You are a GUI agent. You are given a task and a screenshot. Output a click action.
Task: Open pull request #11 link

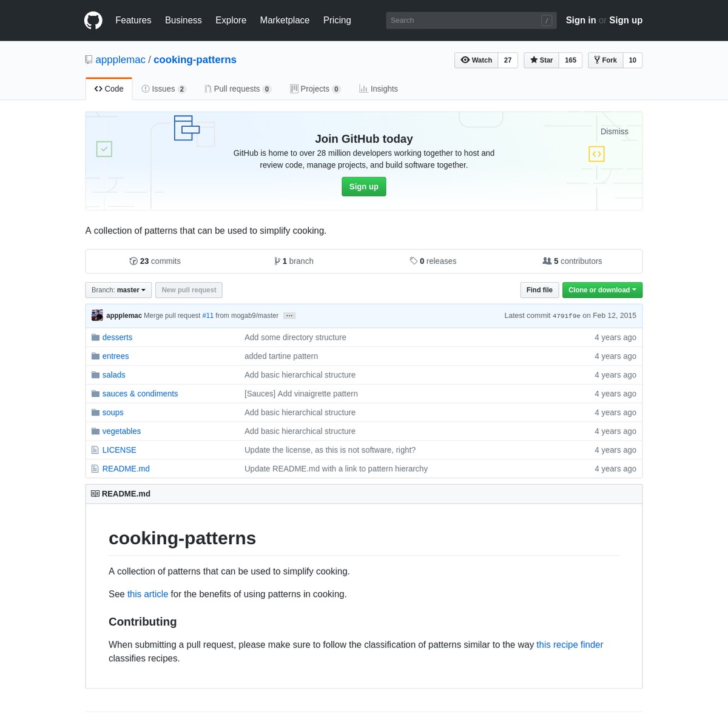pos(207,315)
